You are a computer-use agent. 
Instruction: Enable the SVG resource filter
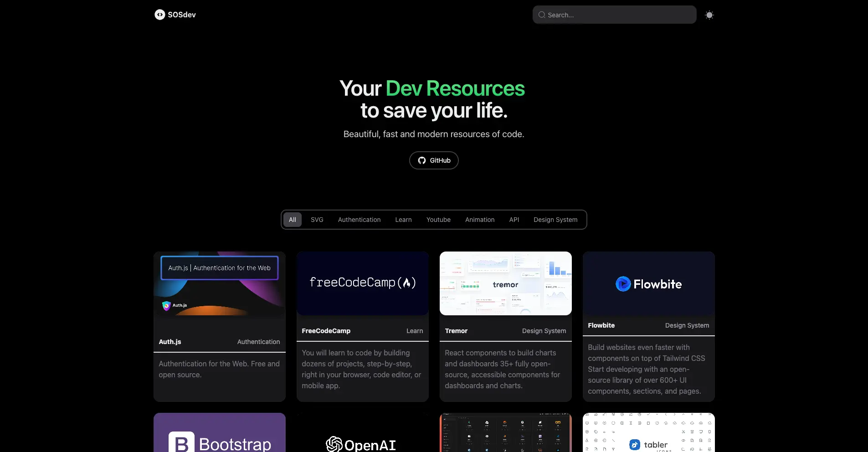pyautogui.click(x=317, y=220)
